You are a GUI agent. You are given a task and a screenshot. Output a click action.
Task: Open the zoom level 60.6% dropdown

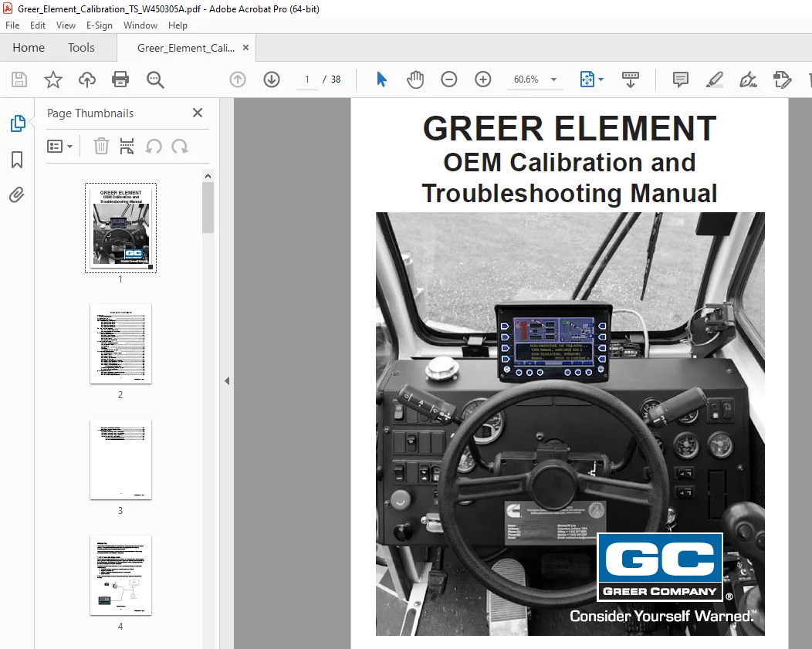tap(553, 79)
